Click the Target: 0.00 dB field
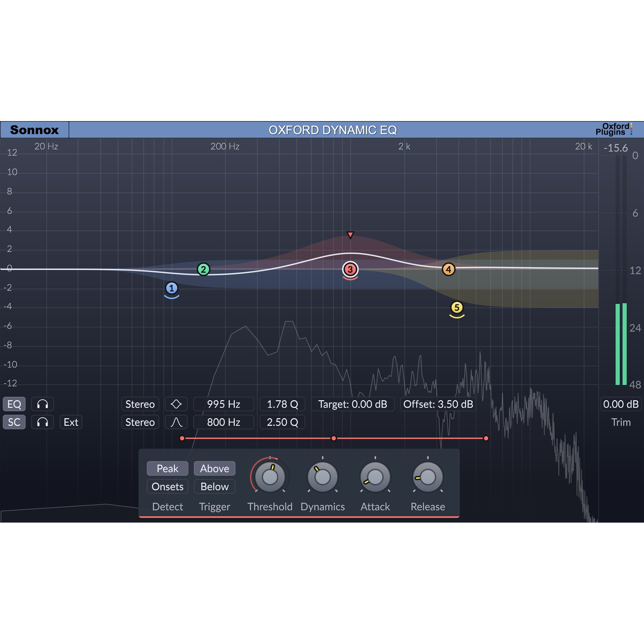 click(353, 404)
